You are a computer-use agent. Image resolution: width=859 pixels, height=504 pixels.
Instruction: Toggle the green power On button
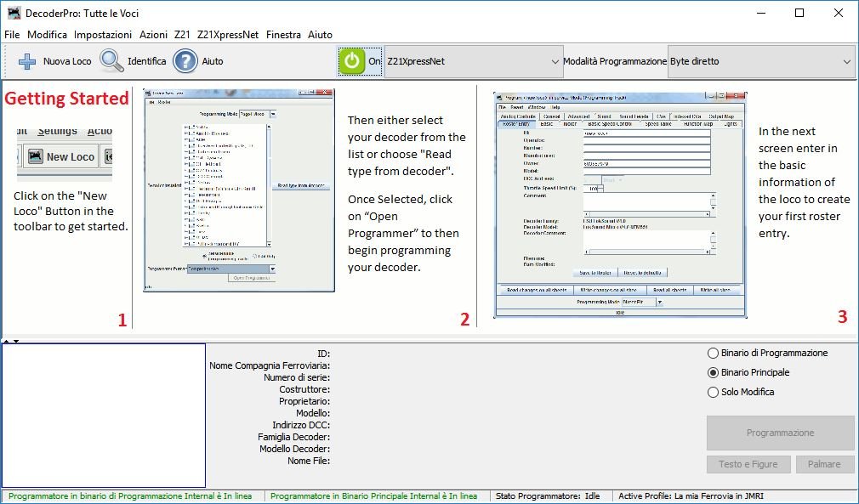(351, 61)
